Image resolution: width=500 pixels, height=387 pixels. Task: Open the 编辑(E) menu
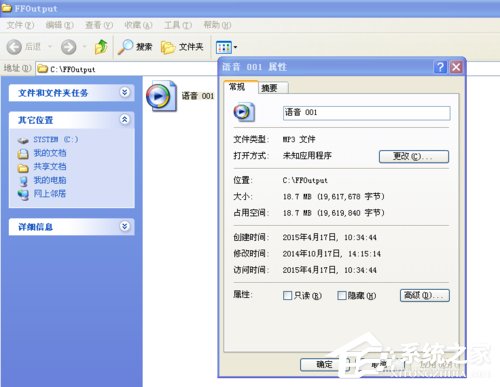point(60,25)
